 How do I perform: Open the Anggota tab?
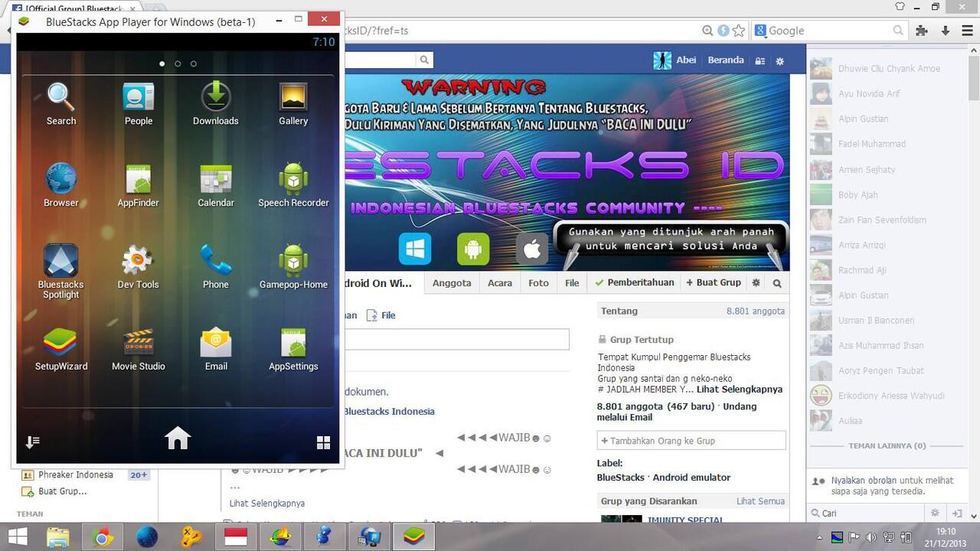[451, 282]
